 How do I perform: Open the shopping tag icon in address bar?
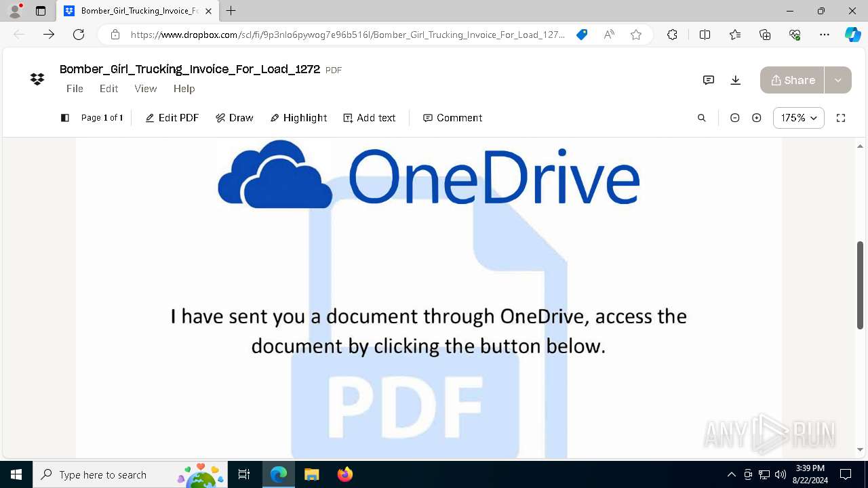(582, 35)
